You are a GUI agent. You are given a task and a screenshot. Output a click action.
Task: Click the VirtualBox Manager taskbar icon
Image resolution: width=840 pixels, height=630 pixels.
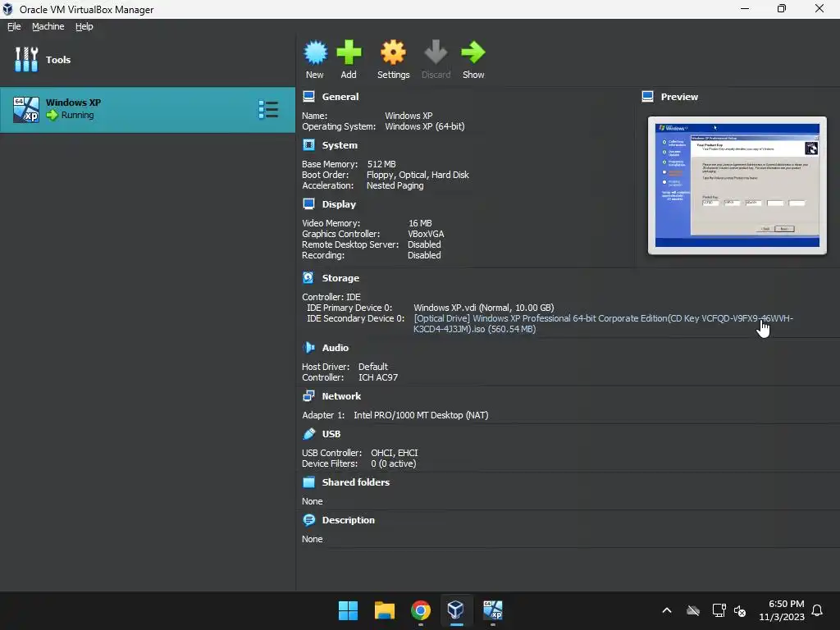pos(456,610)
